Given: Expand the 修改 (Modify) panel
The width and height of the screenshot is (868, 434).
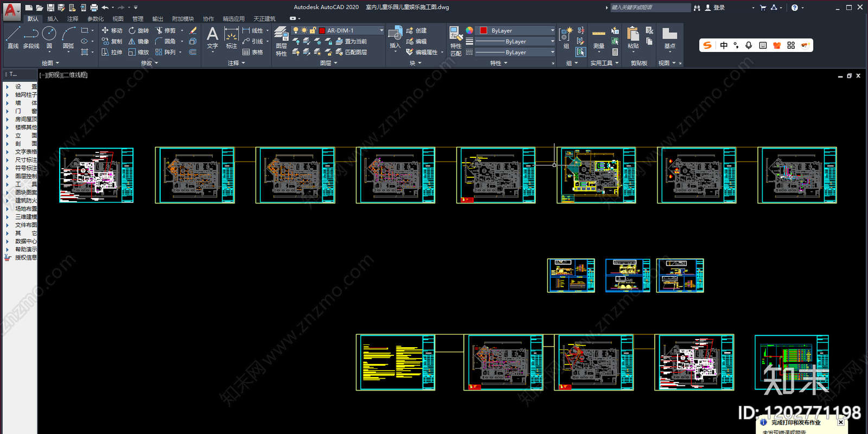Looking at the screenshot, I should click(x=149, y=63).
